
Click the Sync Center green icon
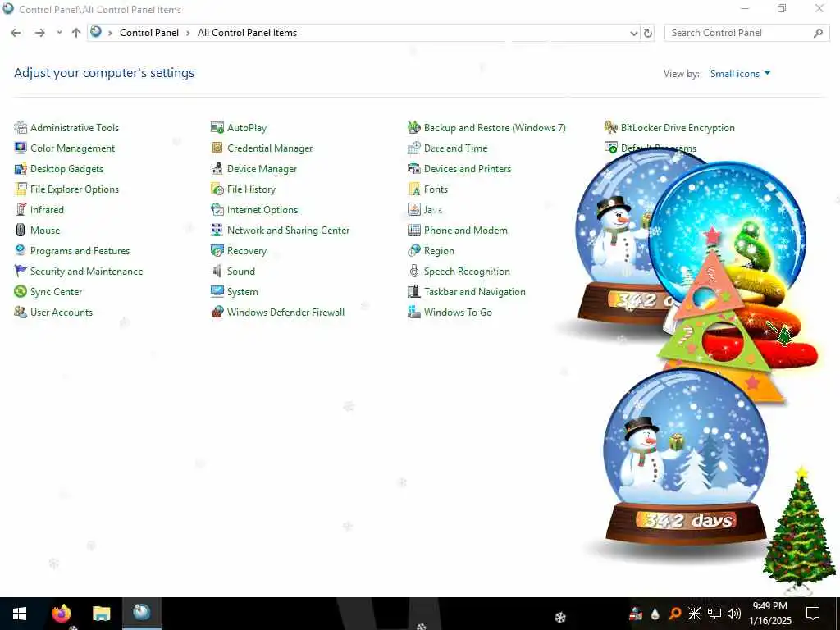21,291
